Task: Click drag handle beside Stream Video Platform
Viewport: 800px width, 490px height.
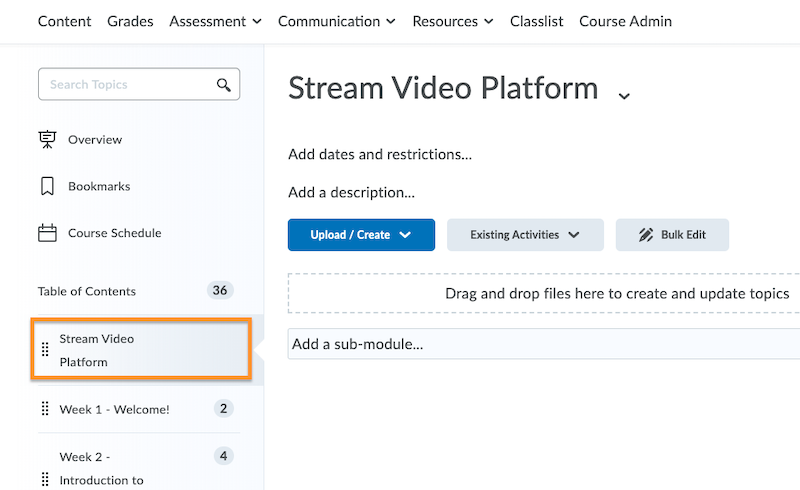Action: tap(45, 350)
